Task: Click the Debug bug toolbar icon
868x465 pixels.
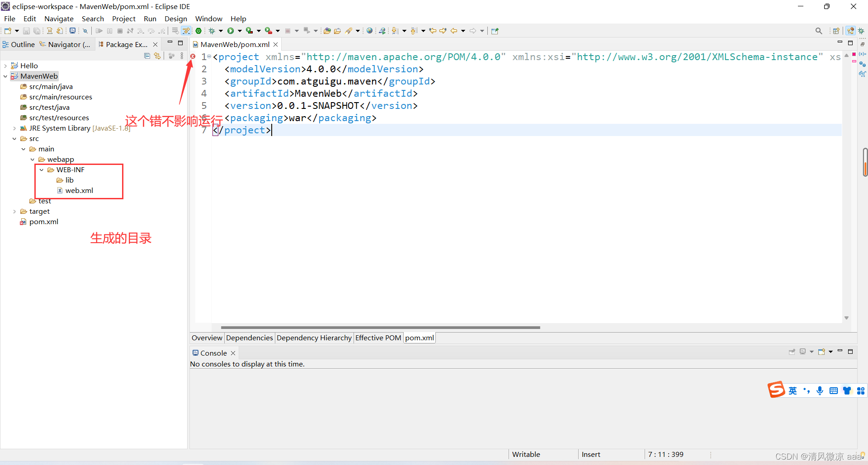Action: [212, 31]
